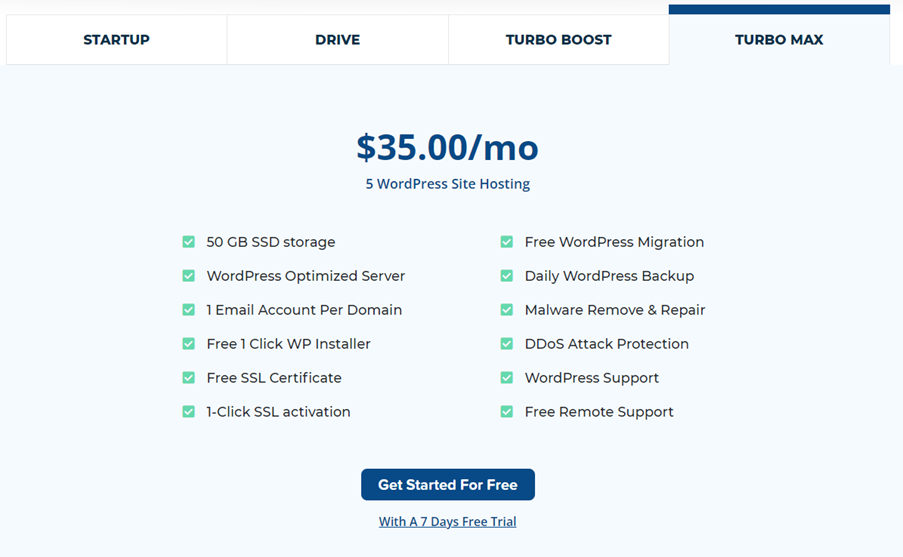Click the 1-Click SSL activation text
Image resolution: width=903 pixels, height=557 pixels.
click(x=278, y=412)
